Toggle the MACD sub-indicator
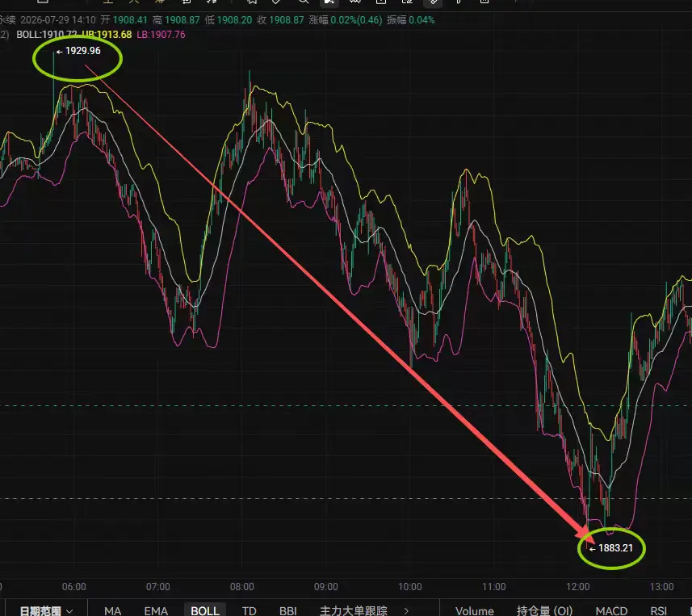The image size is (692, 616). click(x=611, y=610)
